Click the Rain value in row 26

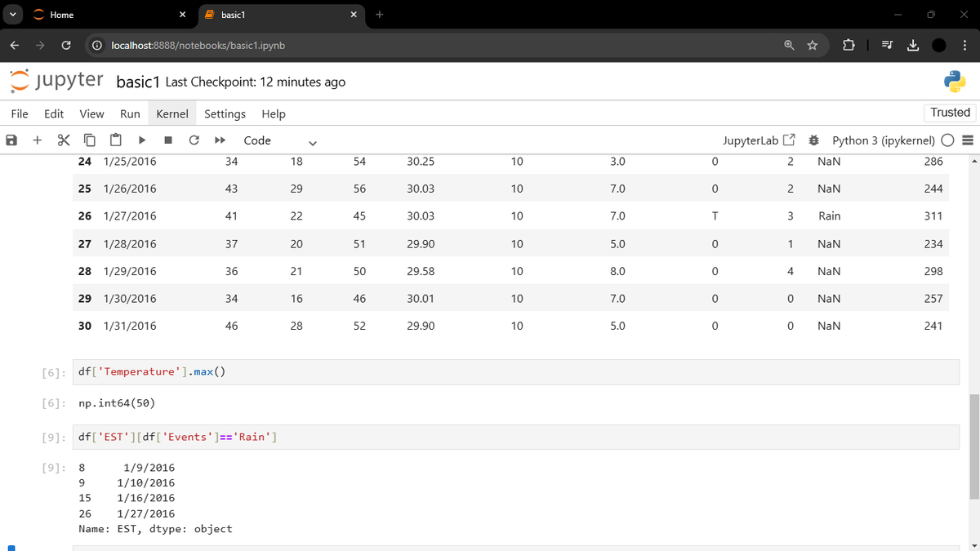click(829, 216)
